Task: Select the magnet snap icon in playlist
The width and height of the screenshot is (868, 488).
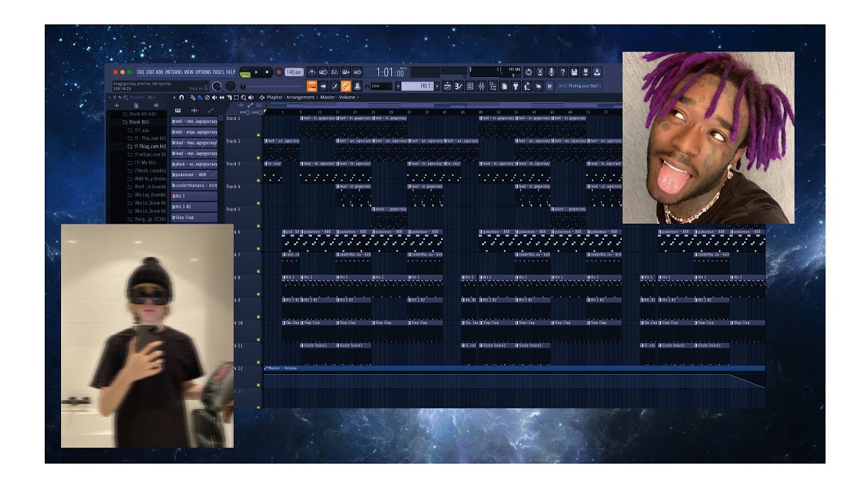Action: point(181,97)
